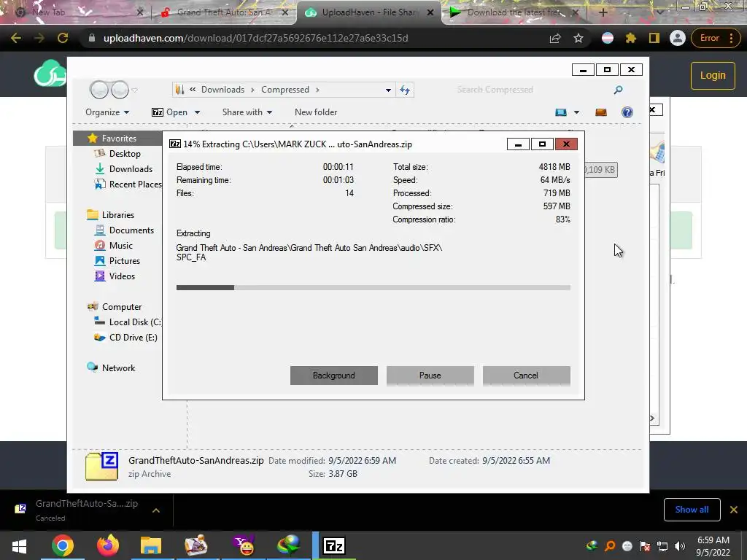Click the Search Compressed field
Screen dimensions: 747x560
tap(533, 90)
